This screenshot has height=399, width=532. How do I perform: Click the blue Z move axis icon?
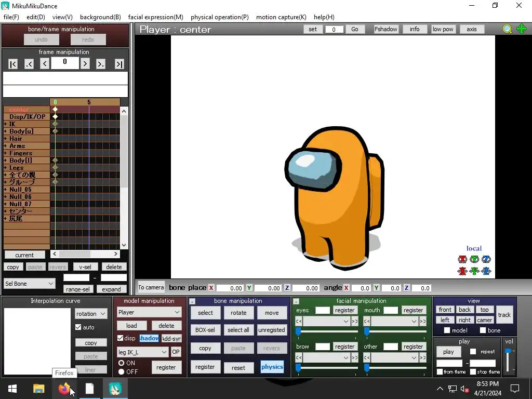coord(486,271)
